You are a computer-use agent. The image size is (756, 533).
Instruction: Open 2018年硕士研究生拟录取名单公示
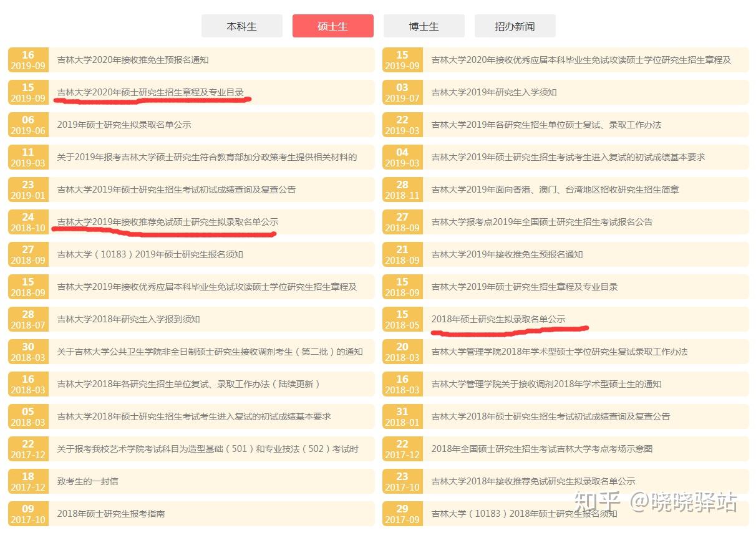[498, 319]
